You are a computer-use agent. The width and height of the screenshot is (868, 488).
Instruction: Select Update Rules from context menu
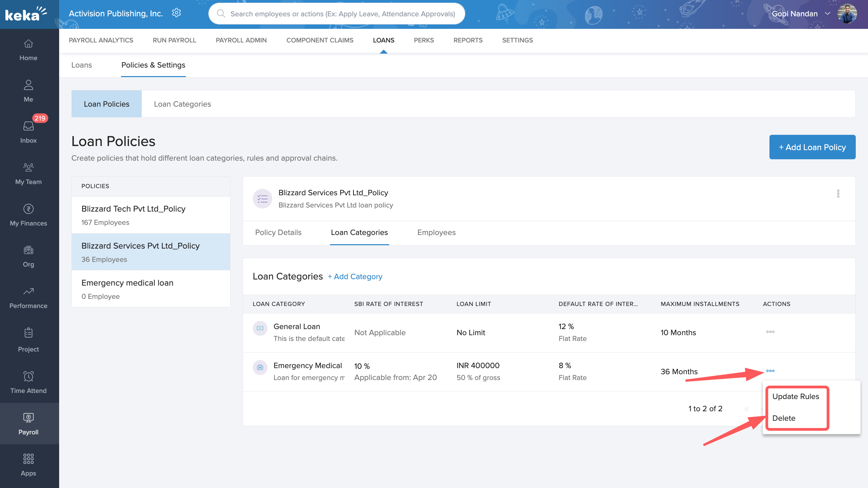pyautogui.click(x=796, y=396)
